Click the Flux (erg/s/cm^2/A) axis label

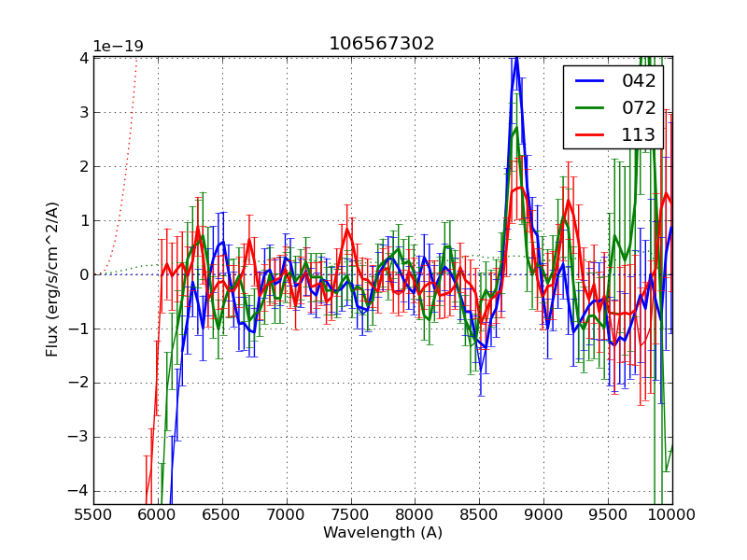[x=53, y=278]
